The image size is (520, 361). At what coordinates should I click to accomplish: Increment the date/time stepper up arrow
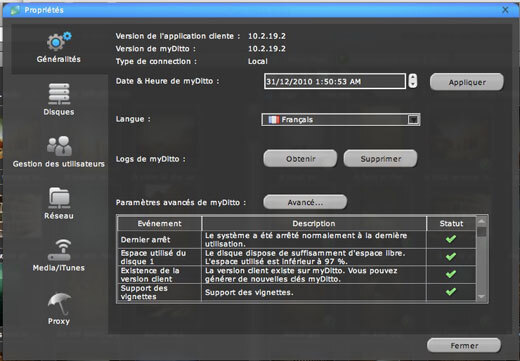point(413,78)
